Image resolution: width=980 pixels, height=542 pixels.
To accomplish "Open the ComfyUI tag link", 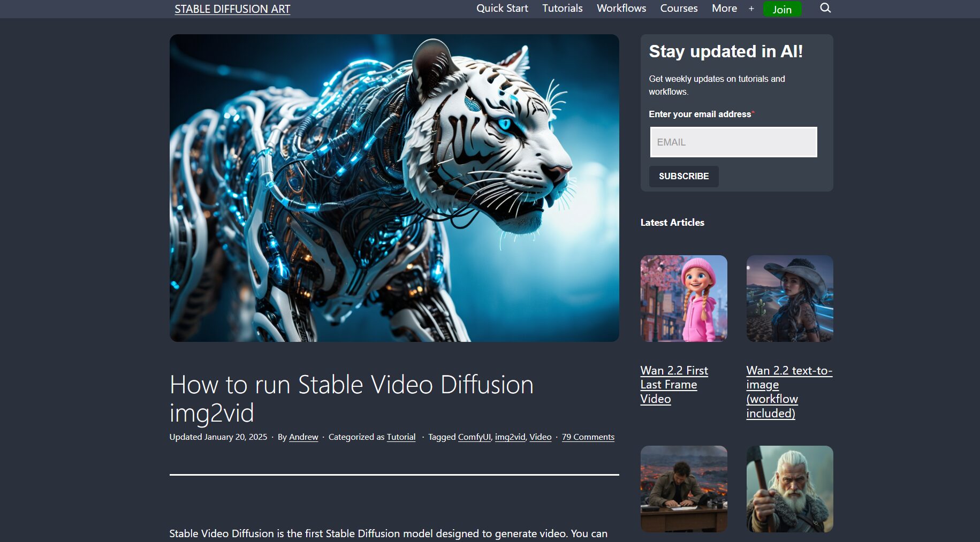I will pyautogui.click(x=474, y=437).
